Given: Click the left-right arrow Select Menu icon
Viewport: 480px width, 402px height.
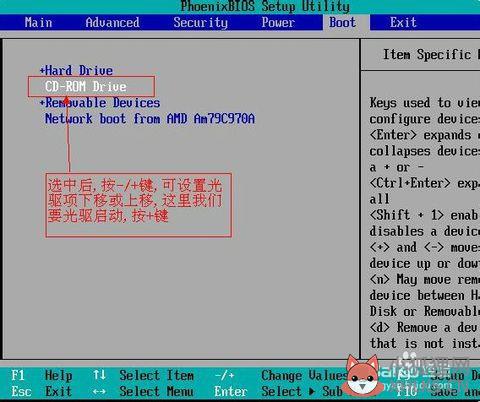Looking at the screenshot, I should pos(99,391).
